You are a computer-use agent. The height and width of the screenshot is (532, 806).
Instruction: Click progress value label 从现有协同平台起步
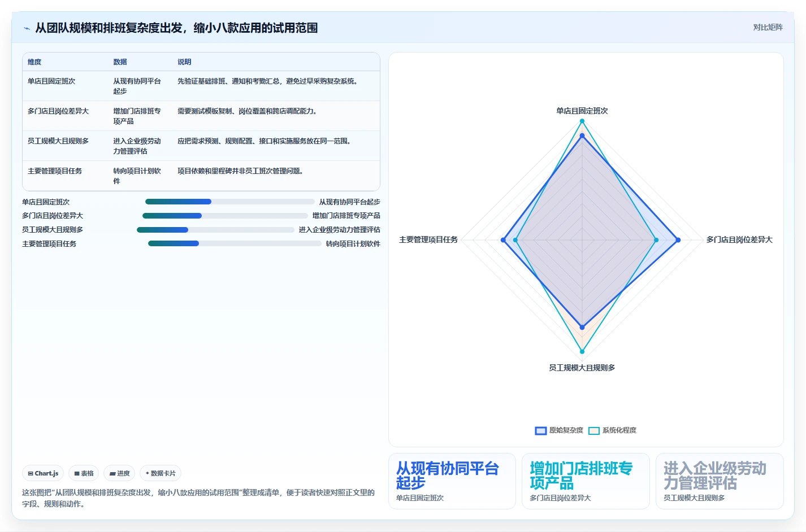tap(350, 202)
